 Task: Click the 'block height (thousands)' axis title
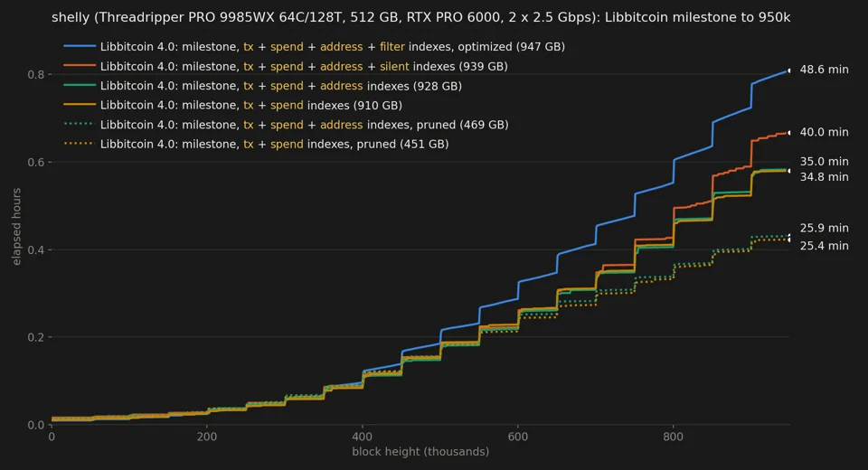coord(420,452)
